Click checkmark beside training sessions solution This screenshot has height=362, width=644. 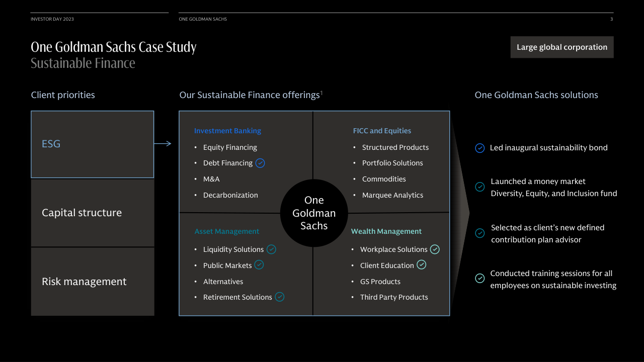click(x=480, y=278)
